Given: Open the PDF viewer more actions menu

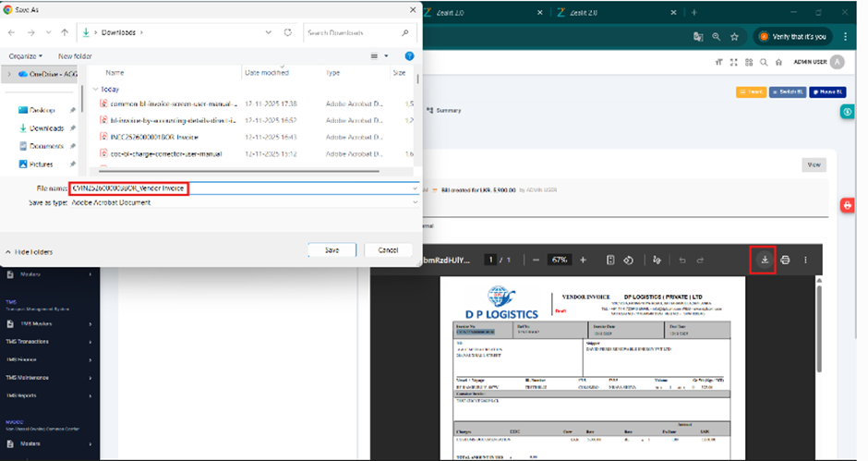Looking at the screenshot, I should pyautogui.click(x=805, y=260).
